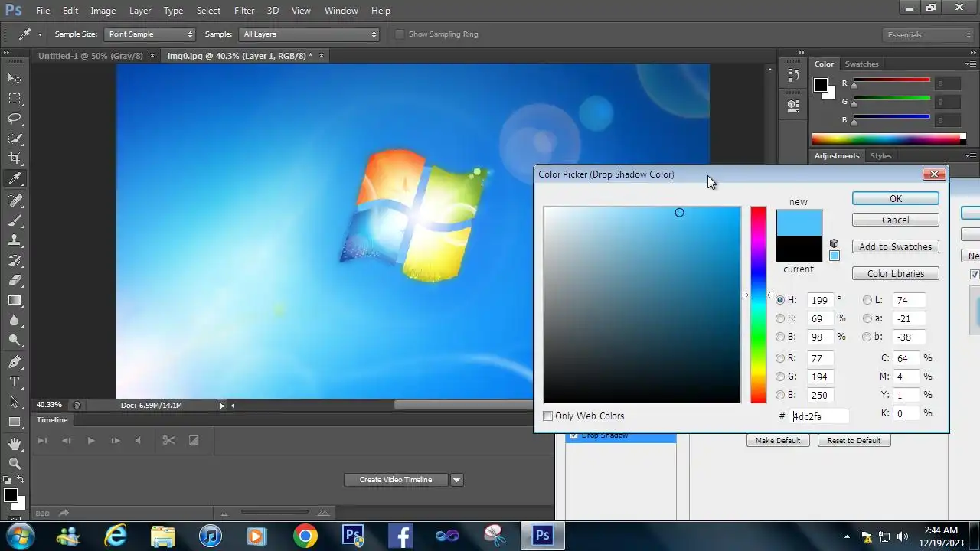Image resolution: width=980 pixels, height=551 pixels.
Task: Select the Crop tool
Action: 15,158
